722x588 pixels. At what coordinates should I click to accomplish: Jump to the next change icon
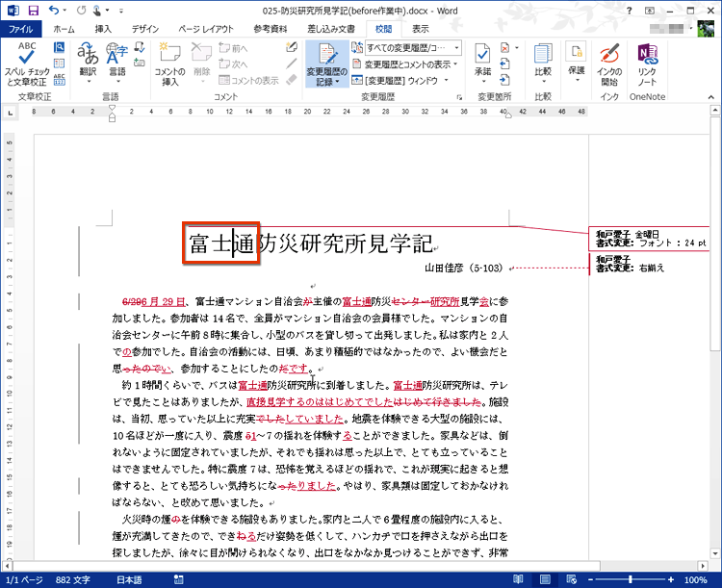click(x=504, y=80)
